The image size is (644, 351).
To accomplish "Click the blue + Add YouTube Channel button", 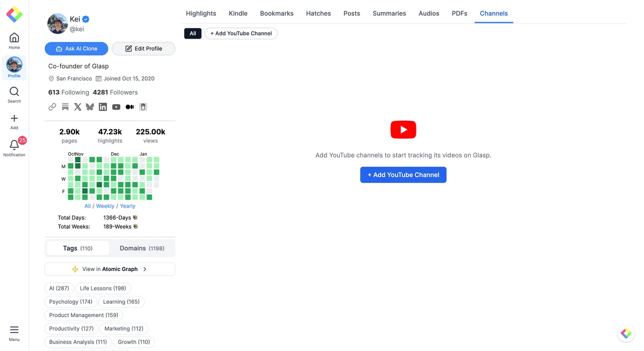I will [x=403, y=175].
